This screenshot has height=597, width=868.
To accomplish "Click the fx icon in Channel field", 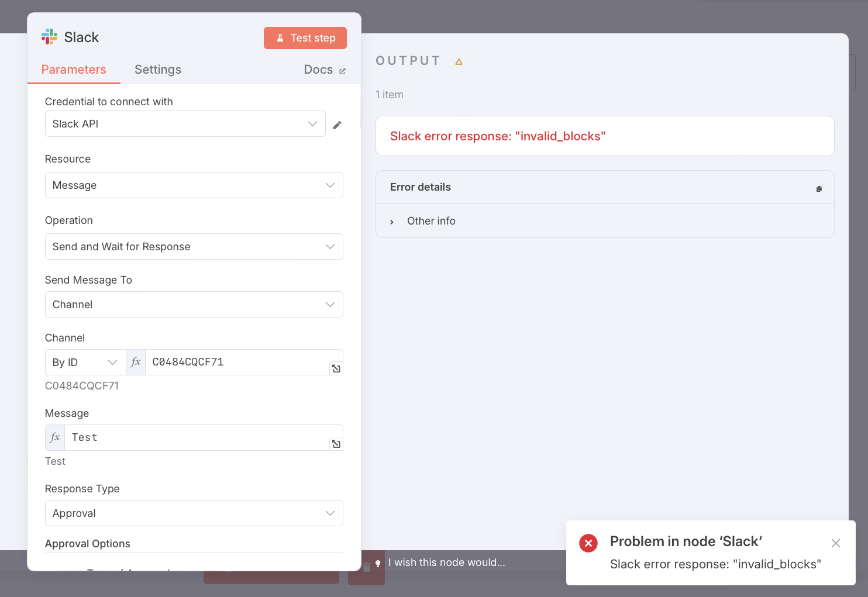I will [136, 362].
